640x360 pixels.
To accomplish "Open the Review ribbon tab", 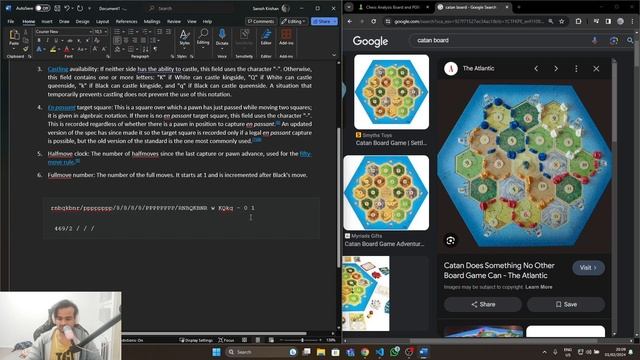I will pos(174,21).
